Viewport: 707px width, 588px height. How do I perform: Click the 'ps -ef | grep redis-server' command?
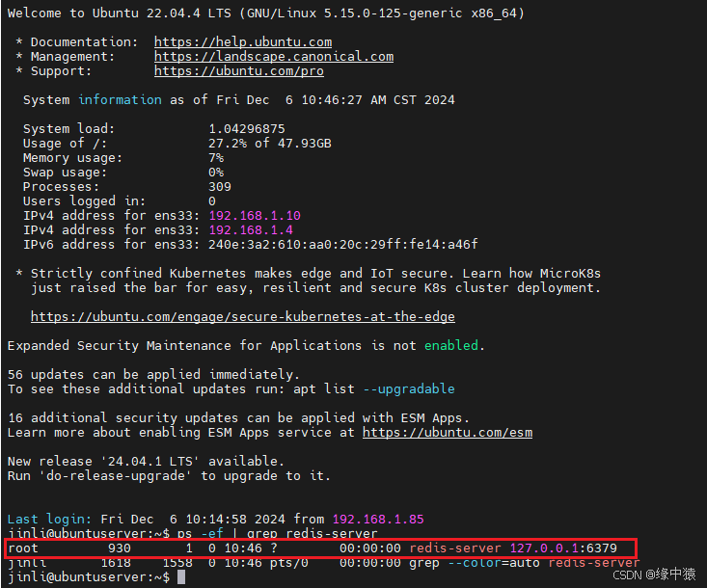(277, 533)
